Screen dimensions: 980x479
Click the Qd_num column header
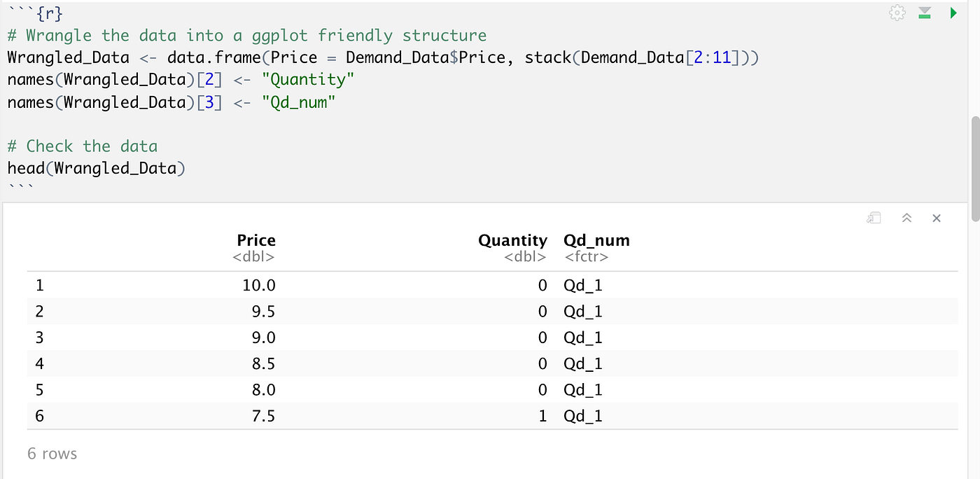(596, 240)
